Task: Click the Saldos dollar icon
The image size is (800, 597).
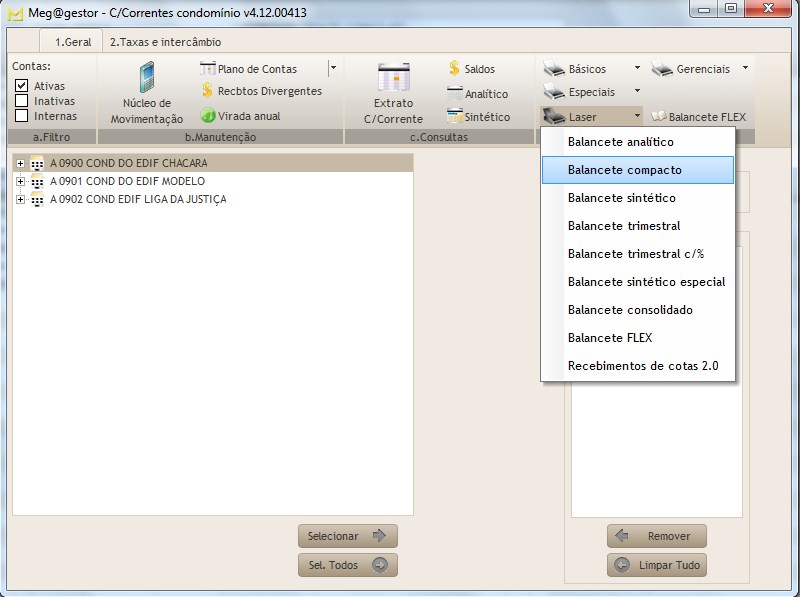Action: [454, 69]
